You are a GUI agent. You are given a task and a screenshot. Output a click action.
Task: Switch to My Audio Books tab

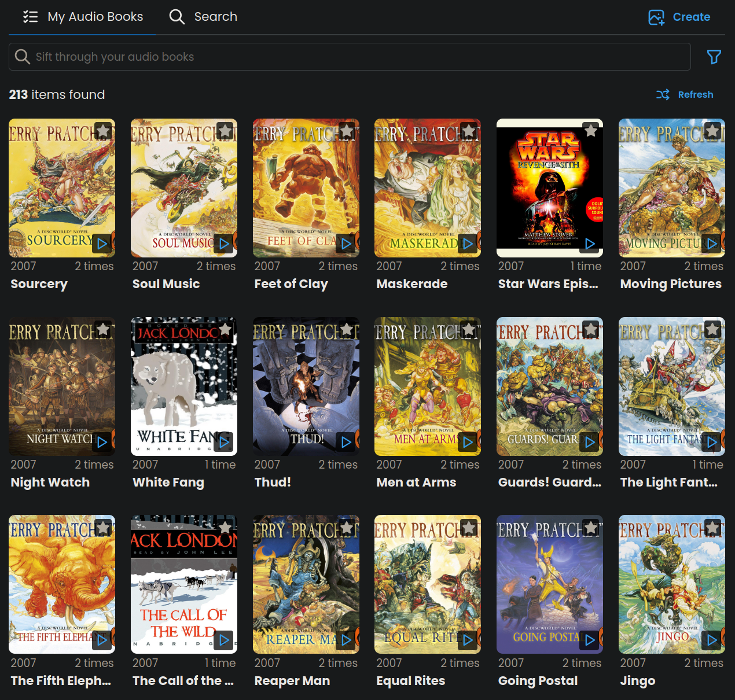point(83,17)
